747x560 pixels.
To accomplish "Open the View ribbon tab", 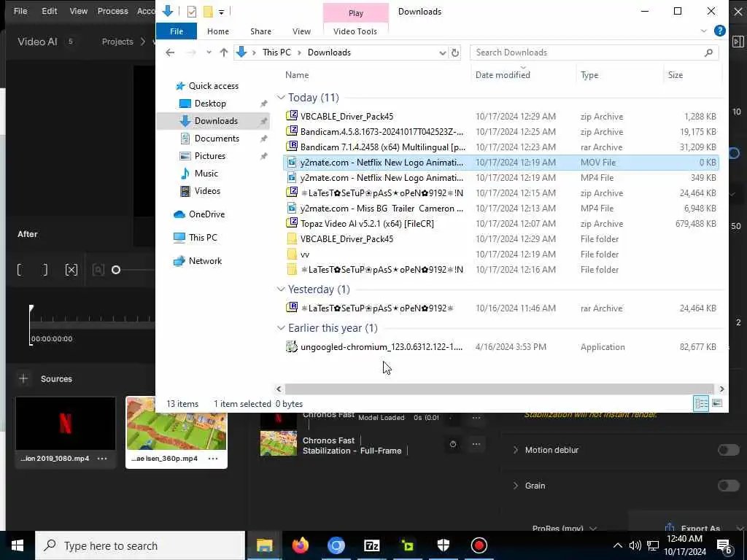I will (301, 31).
